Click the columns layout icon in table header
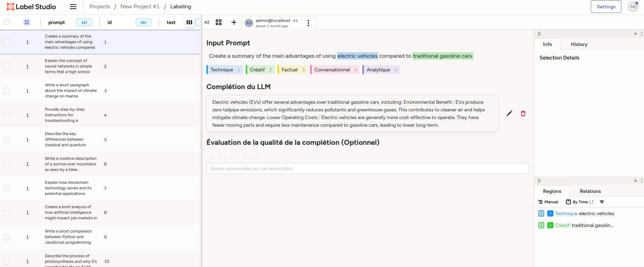644x267 pixels. [189, 22]
